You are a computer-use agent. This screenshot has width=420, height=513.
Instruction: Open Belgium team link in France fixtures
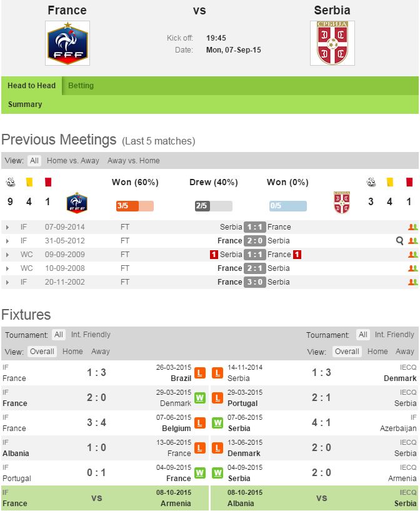click(x=176, y=429)
